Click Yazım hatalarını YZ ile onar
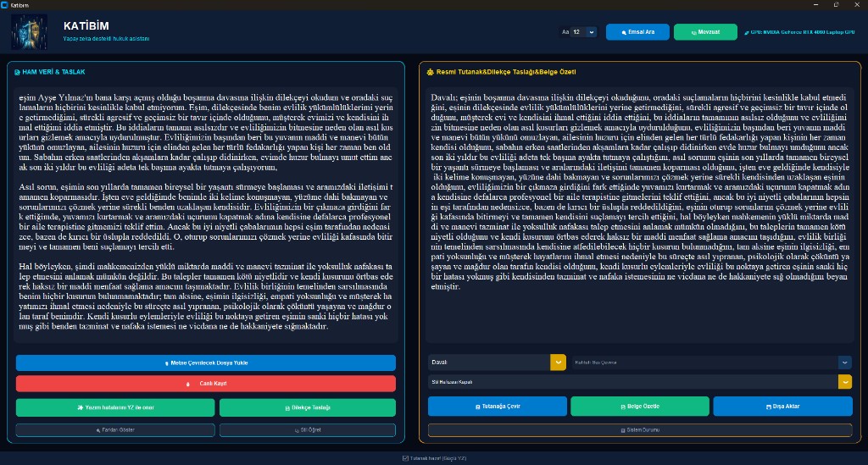868x465 pixels. click(115, 407)
